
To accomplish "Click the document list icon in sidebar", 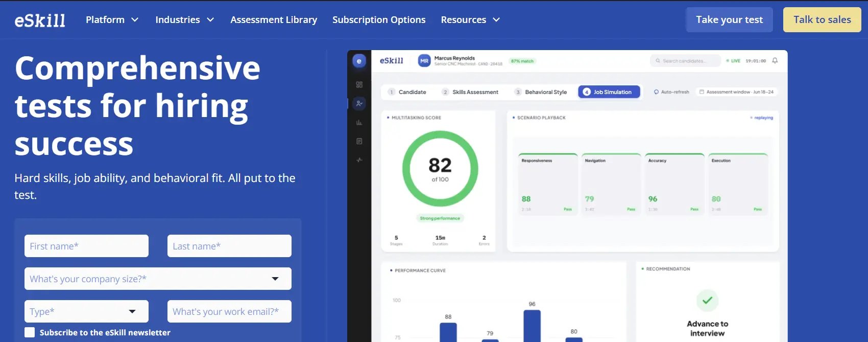I will (359, 141).
